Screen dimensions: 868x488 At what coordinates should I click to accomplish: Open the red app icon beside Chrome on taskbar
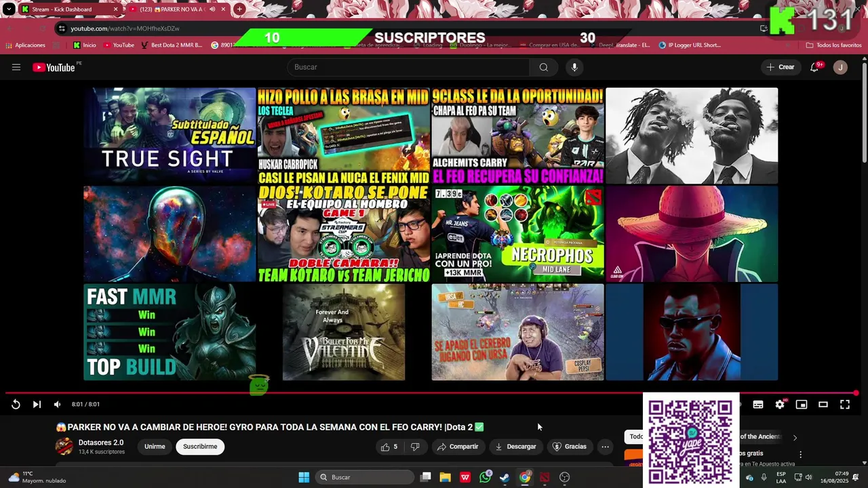pyautogui.click(x=545, y=477)
